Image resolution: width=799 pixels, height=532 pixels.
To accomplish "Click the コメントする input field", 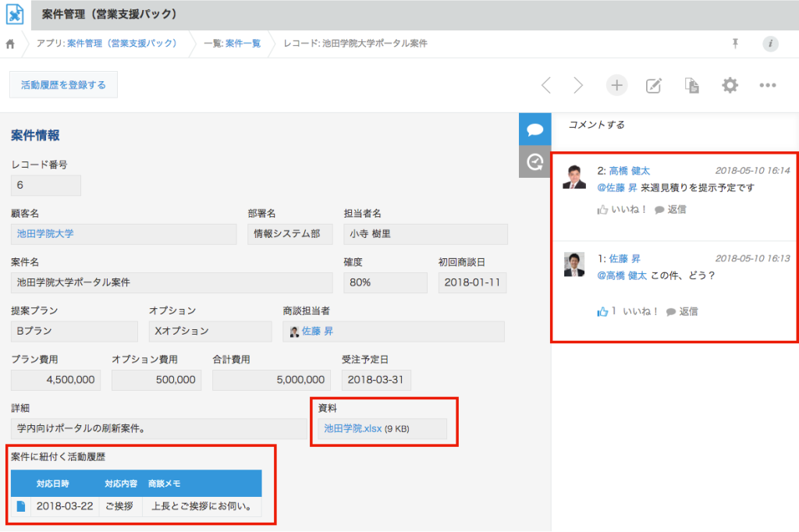I will pyautogui.click(x=671, y=125).
